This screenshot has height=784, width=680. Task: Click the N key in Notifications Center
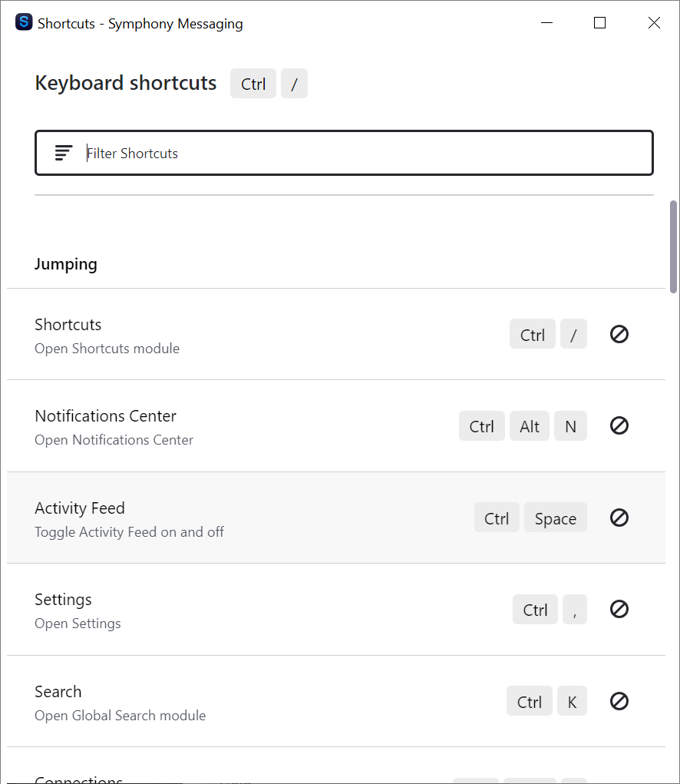(x=570, y=426)
